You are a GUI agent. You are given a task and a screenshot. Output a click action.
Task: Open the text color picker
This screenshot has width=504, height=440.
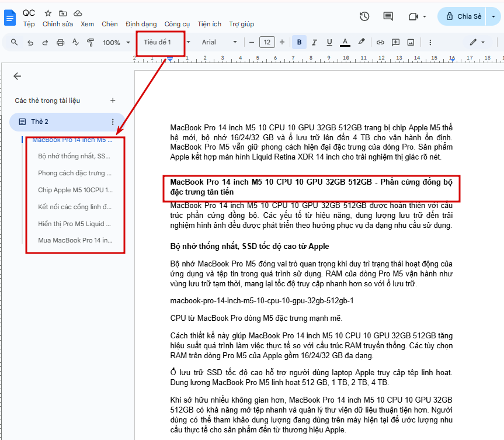[345, 42]
